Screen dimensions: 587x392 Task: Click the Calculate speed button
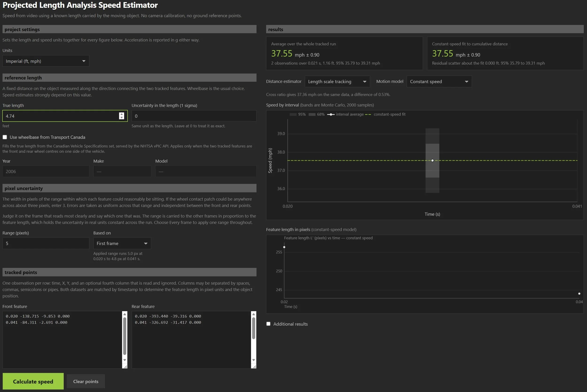click(x=33, y=381)
